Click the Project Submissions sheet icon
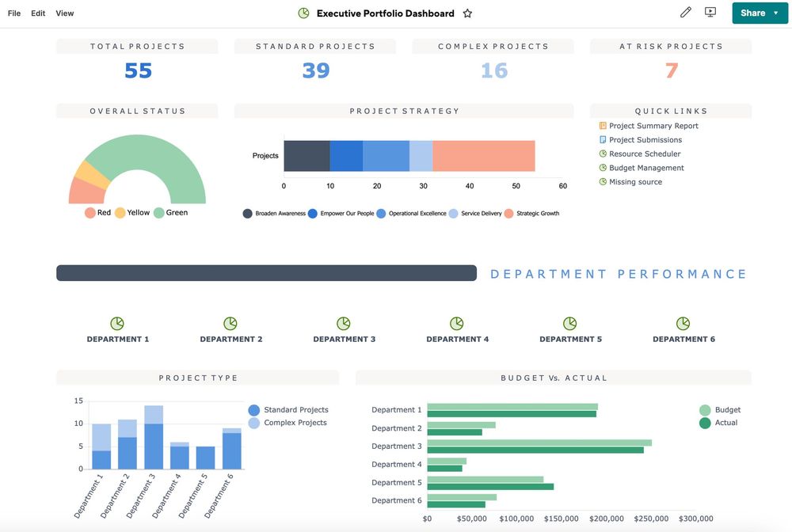The width and height of the screenshot is (792, 532). point(603,140)
